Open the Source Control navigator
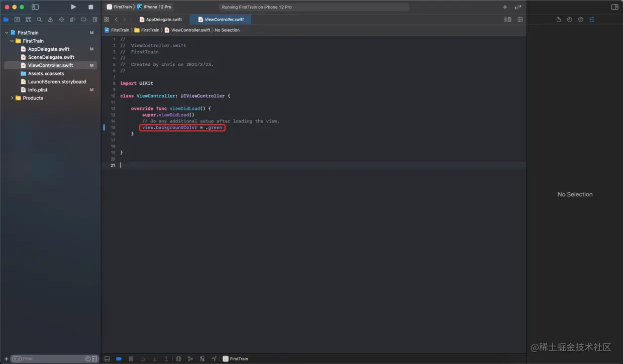Screen dimensions: 623x364 [x=17, y=20]
